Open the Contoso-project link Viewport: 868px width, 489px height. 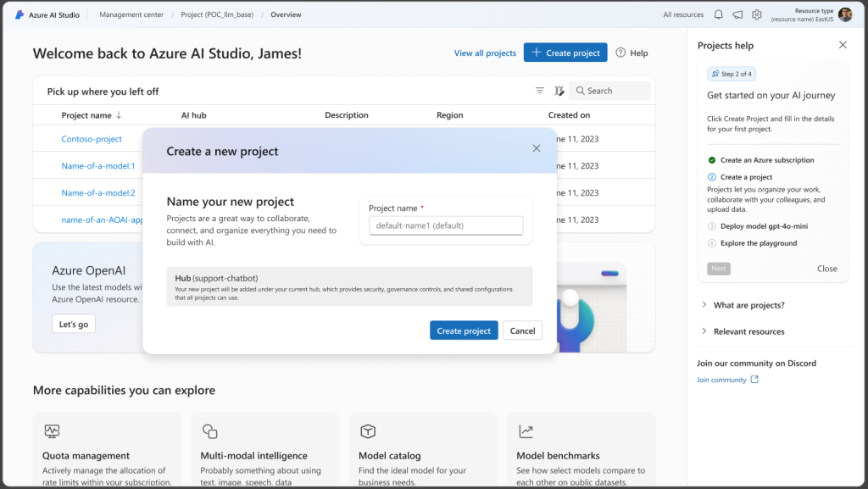click(x=92, y=139)
